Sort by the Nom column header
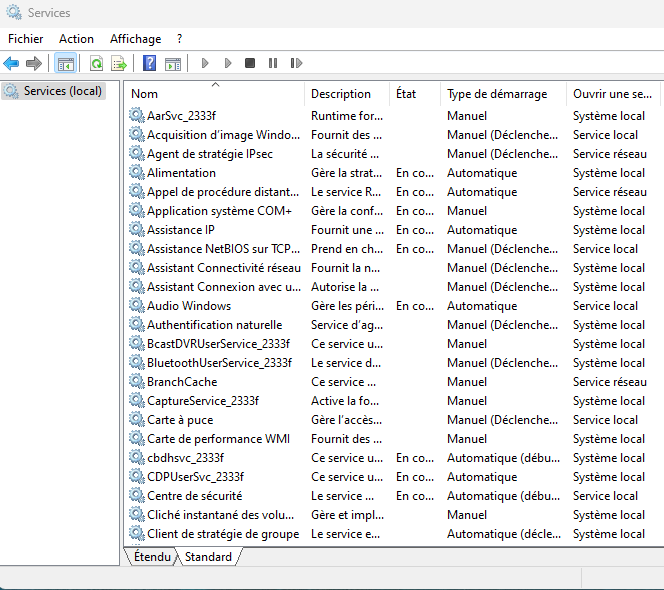This screenshot has width=664, height=590. click(x=215, y=94)
